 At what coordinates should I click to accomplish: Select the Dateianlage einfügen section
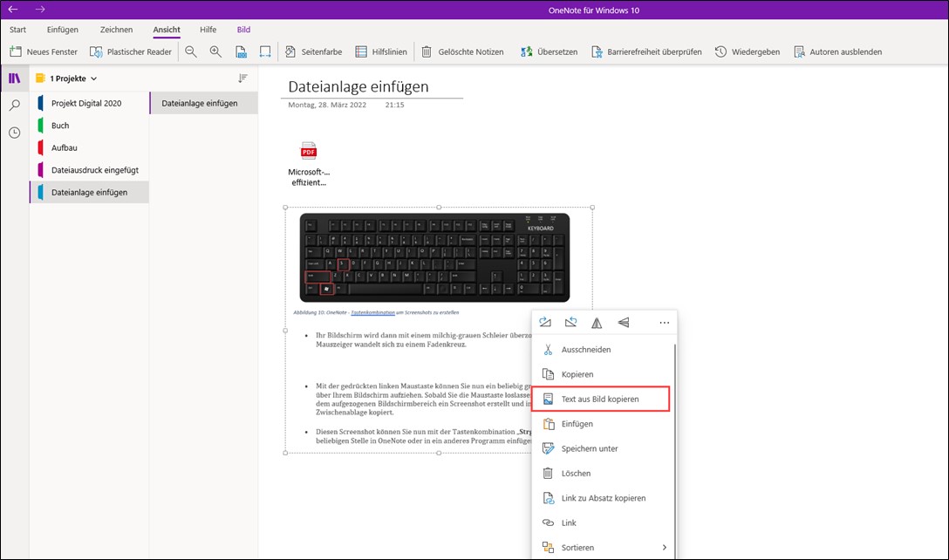pos(89,193)
